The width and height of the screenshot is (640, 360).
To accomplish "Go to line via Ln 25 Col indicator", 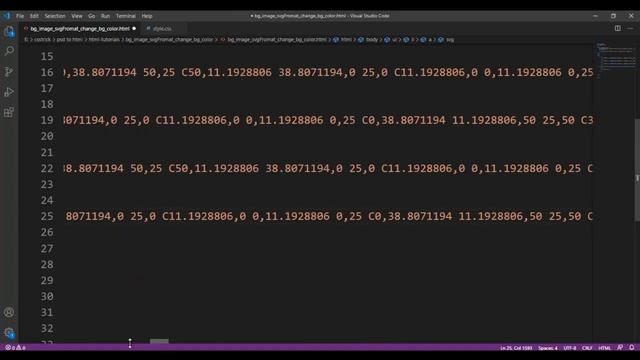I will coord(516,348).
